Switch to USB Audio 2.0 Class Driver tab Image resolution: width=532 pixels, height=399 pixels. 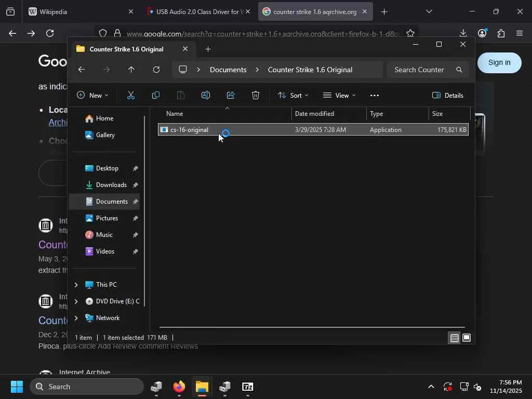click(199, 11)
